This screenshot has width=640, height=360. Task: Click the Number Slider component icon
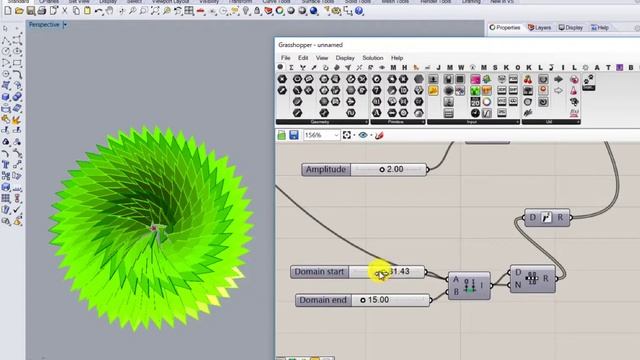click(433, 79)
